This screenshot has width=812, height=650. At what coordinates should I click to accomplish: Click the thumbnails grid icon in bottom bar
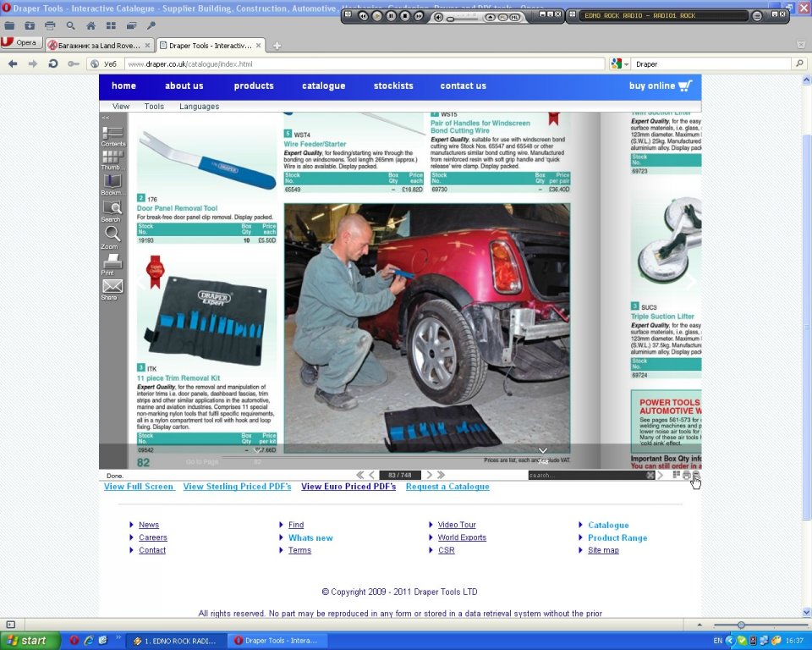677,474
